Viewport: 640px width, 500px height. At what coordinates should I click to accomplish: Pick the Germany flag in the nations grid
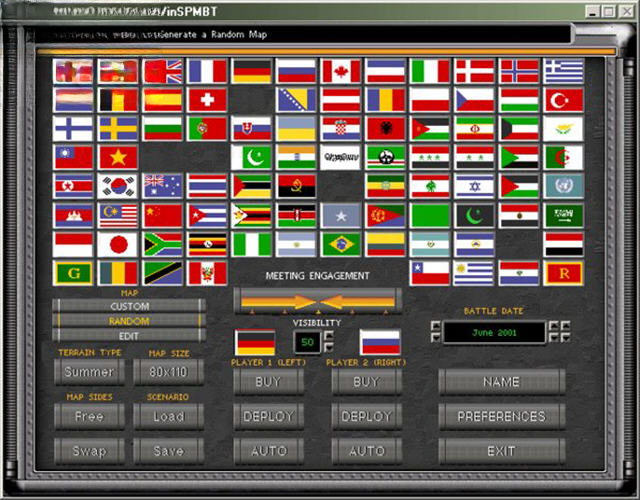(x=251, y=71)
